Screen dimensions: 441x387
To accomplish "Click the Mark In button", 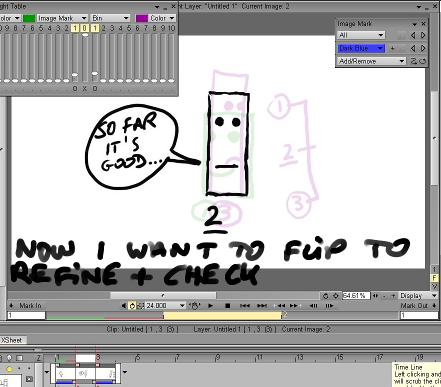I will tap(27, 305).
